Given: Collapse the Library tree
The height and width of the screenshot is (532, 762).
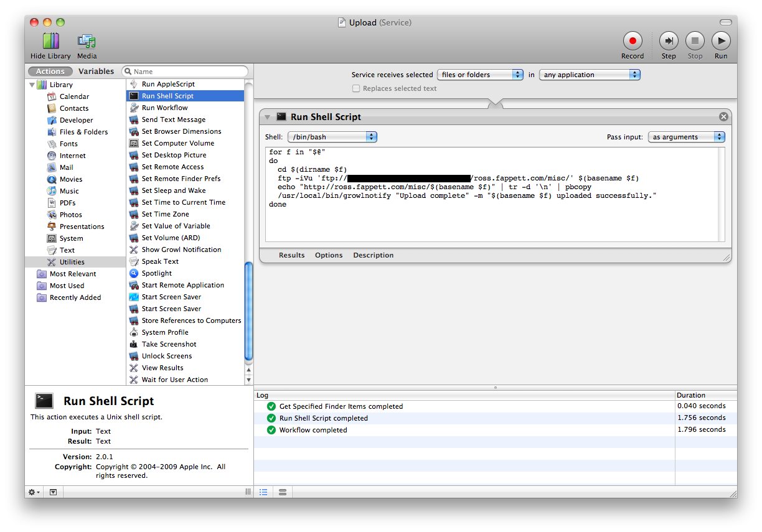Looking at the screenshot, I should 32,85.
